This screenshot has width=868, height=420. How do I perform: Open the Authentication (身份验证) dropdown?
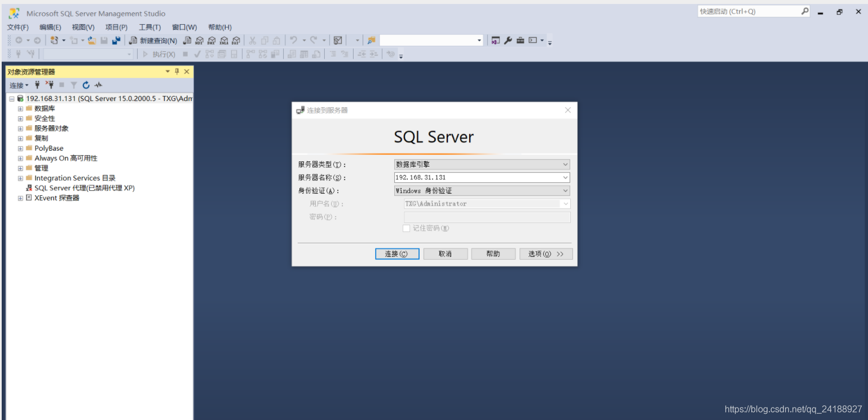565,191
